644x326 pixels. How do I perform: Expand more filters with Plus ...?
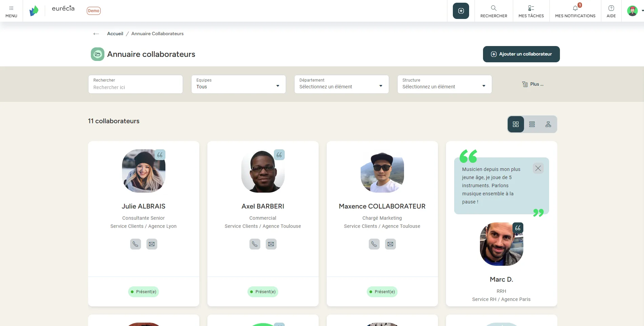coord(533,84)
